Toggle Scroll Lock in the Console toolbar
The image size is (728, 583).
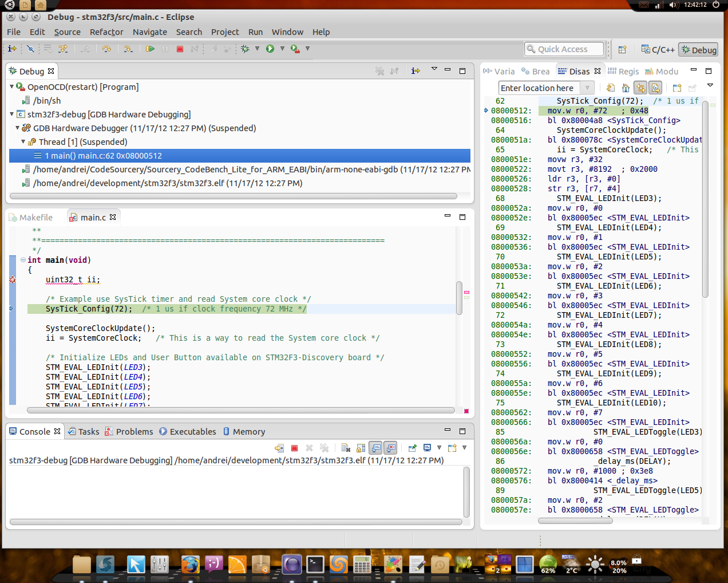361,448
